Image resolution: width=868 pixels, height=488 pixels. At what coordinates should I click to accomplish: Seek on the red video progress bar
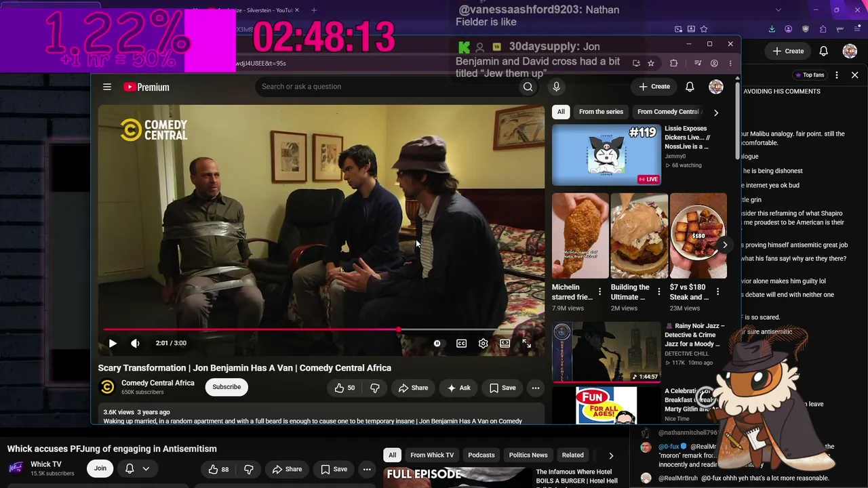[x=321, y=329]
